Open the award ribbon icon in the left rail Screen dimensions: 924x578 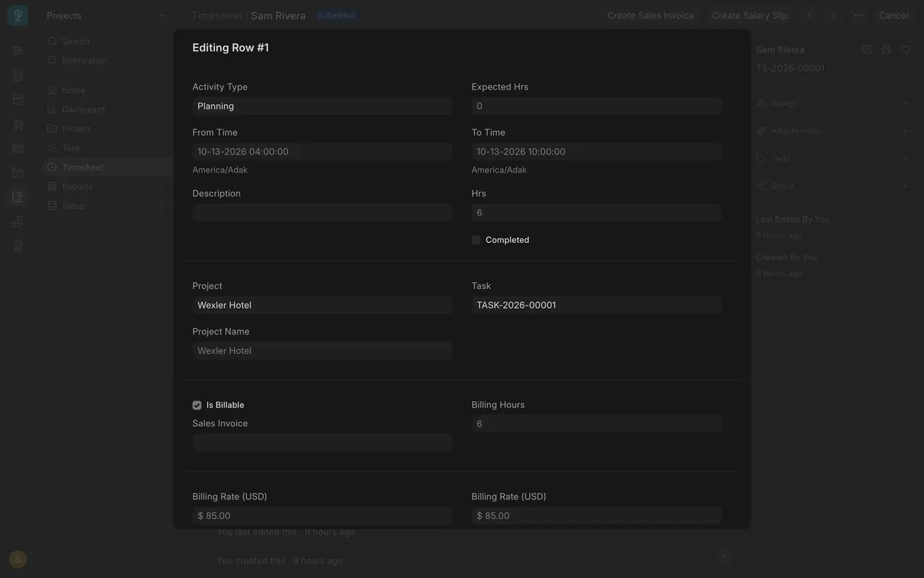pyautogui.click(x=17, y=246)
